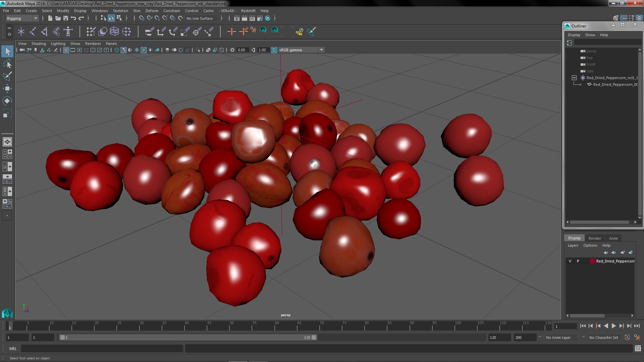
Task: Activate the Move tool
Action: click(7, 88)
